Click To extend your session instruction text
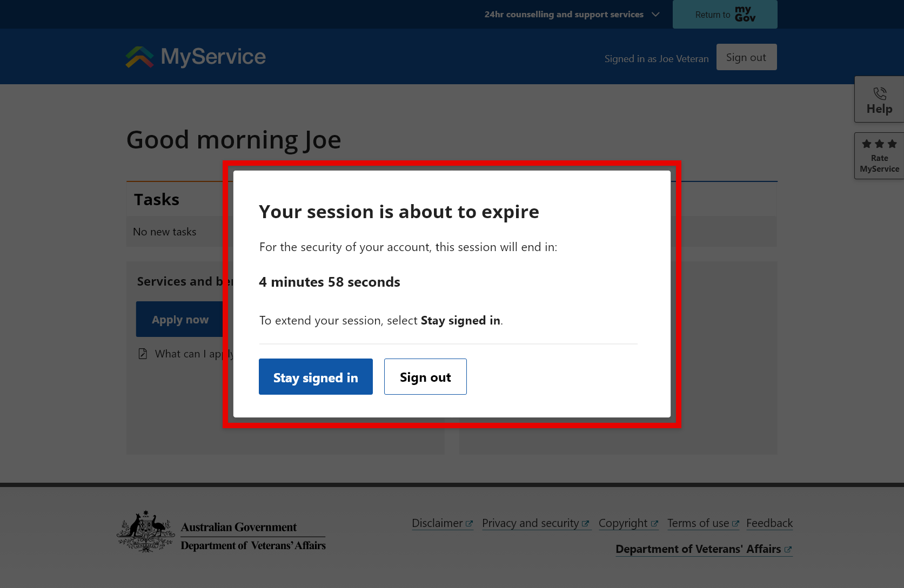The height and width of the screenshot is (588, 904). click(x=381, y=321)
